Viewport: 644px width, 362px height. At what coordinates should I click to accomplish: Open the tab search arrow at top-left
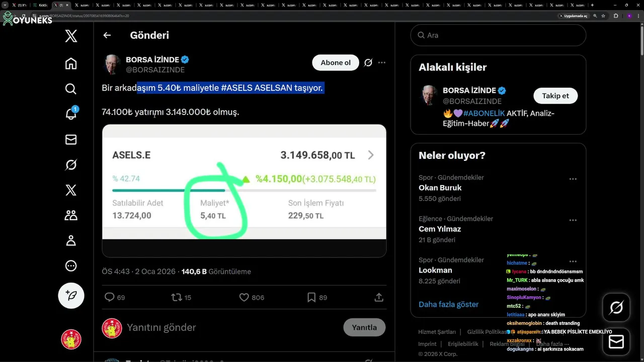[5, 5]
